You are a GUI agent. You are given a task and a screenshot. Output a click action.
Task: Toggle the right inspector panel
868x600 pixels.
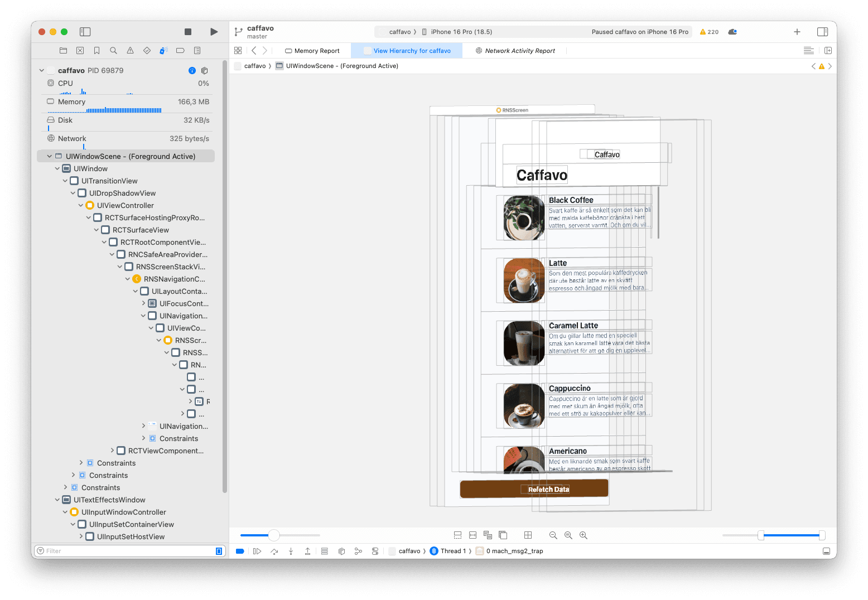[x=822, y=32]
